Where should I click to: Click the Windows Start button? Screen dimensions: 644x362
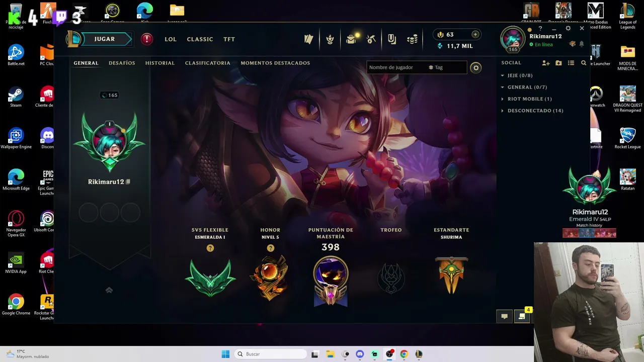[225, 354]
